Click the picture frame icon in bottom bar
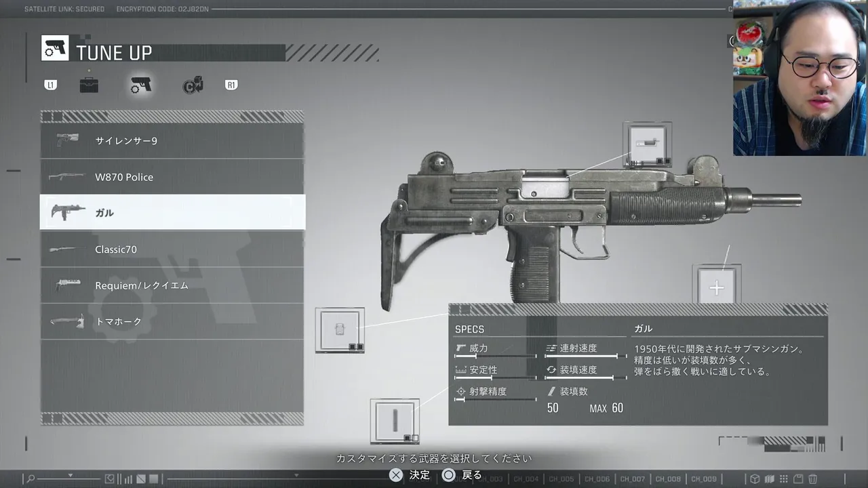Viewport: 868px width, 488px height. point(109,479)
